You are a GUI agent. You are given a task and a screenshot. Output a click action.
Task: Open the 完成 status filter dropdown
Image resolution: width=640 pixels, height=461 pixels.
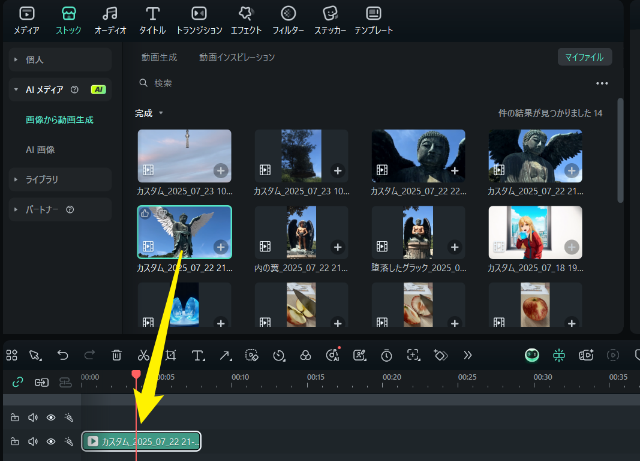click(x=149, y=113)
